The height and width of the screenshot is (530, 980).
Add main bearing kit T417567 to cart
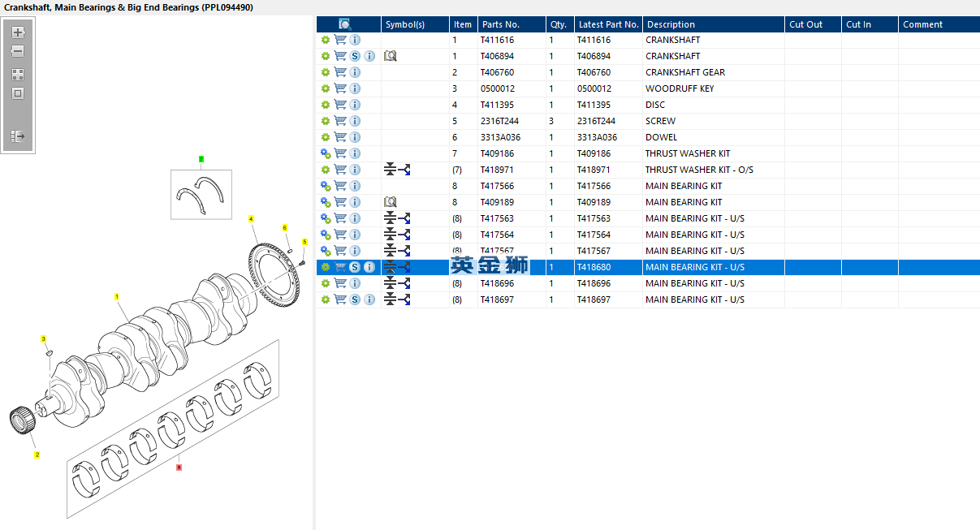click(x=340, y=251)
